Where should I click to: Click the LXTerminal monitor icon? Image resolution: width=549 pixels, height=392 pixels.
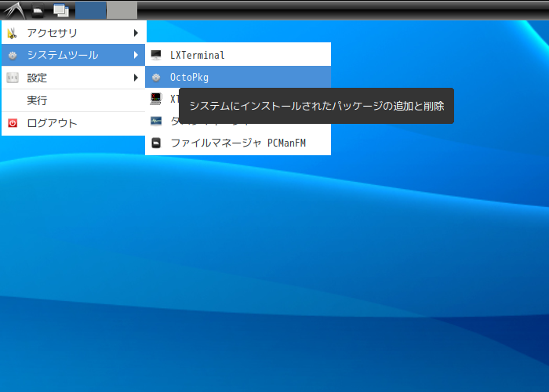pyautogui.click(x=156, y=55)
